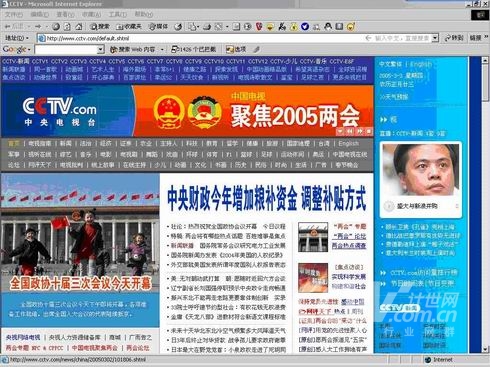Open headline 中央财政今年增加粮补资金
490x367 pixels.
click(232, 198)
